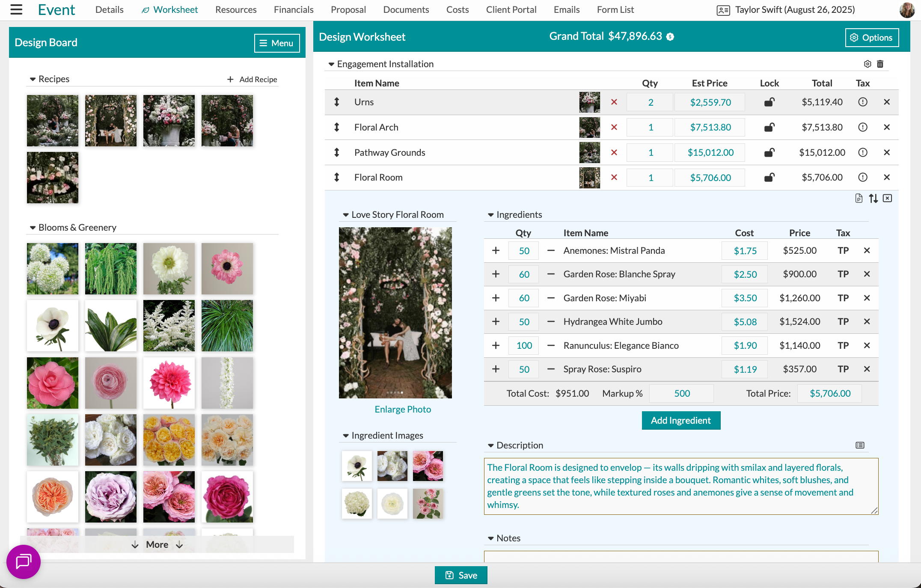This screenshot has height=588, width=921.
Task: Open Engagement Installation settings gear
Action: click(x=868, y=64)
